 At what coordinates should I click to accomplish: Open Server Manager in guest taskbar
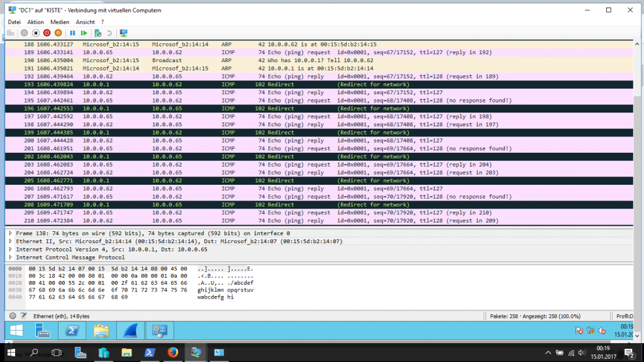(43, 331)
